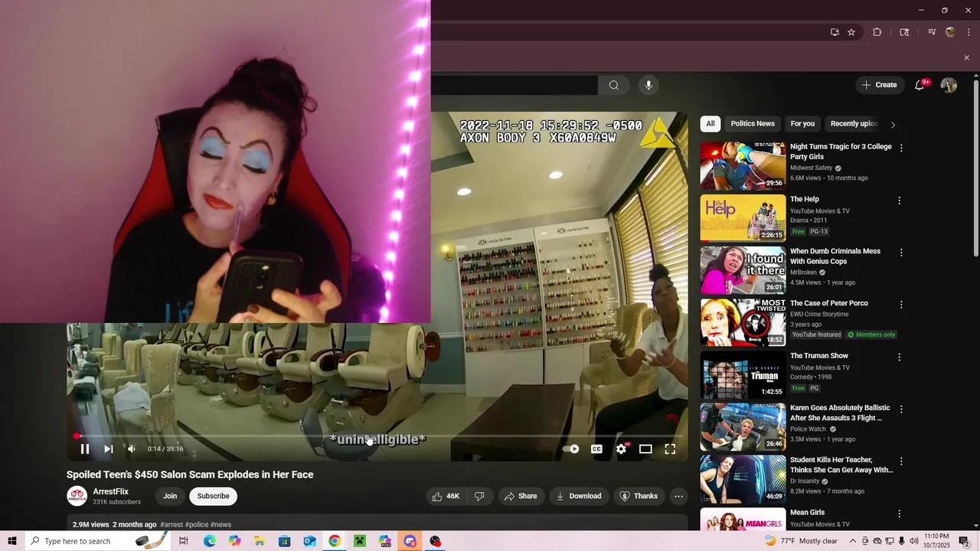The width and height of the screenshot is (980, 551).
Task: Open options for Case of Peter Porco
Action: 900,305
